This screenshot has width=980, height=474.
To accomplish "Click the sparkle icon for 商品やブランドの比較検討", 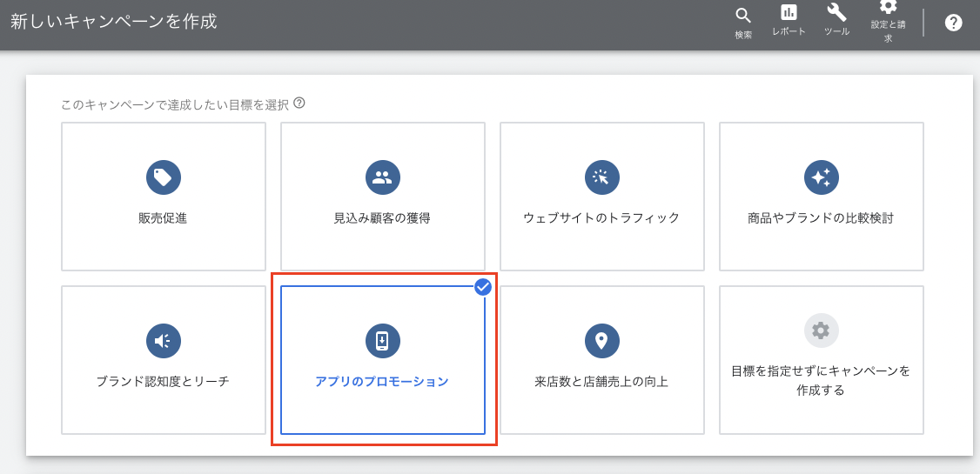I will (821, 177).
